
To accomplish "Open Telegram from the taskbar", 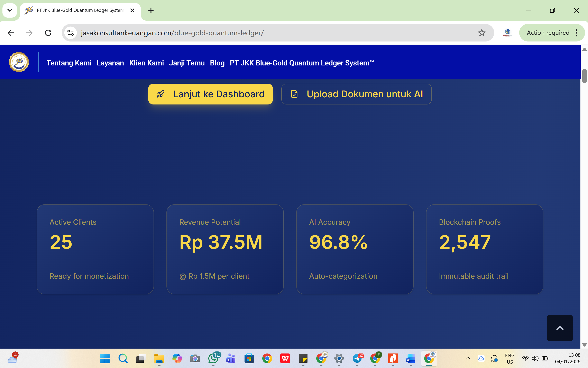I will pyautogui.click(x=357, y=358).
